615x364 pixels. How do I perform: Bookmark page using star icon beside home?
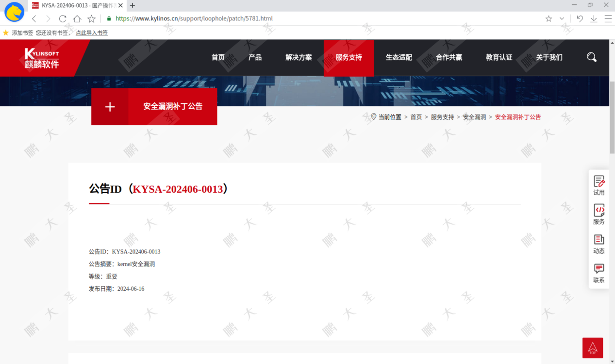[x=91, y=18]
